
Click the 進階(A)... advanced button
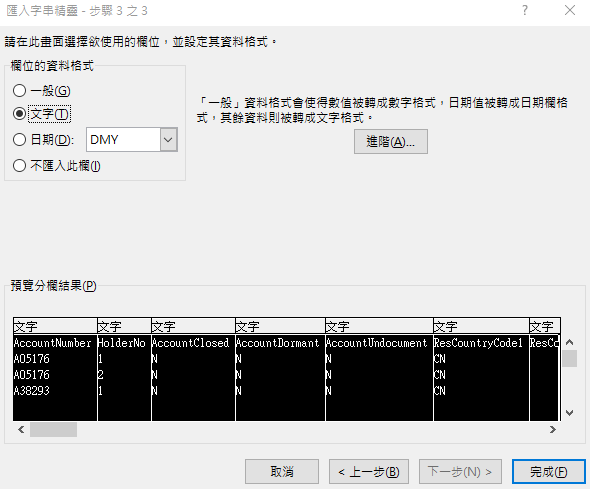(391, 141)
